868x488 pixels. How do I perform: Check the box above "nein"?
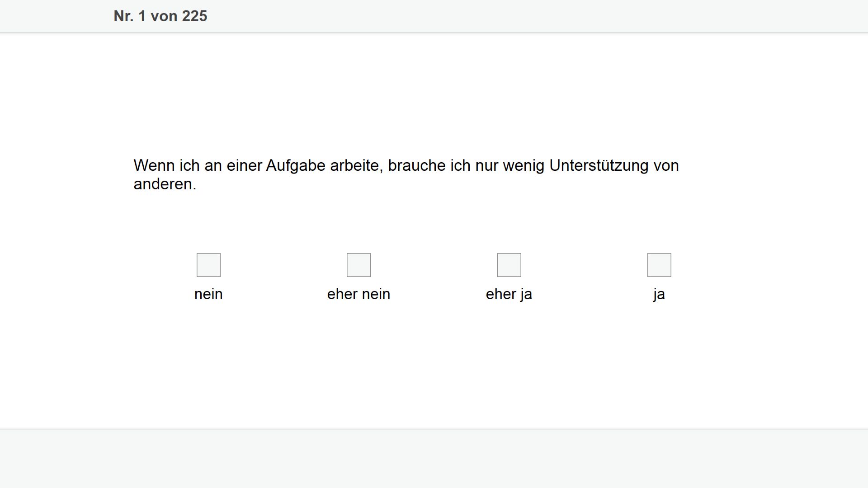coord(208,265)
